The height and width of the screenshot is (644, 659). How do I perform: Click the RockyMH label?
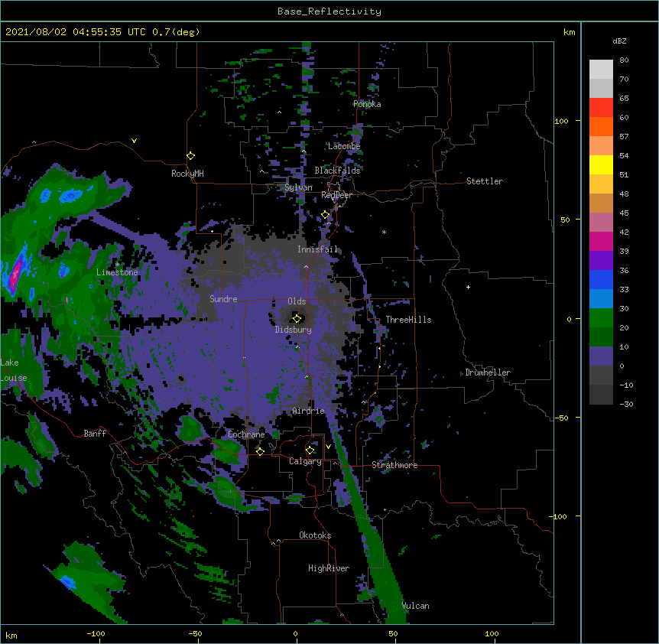click(187, 174)
